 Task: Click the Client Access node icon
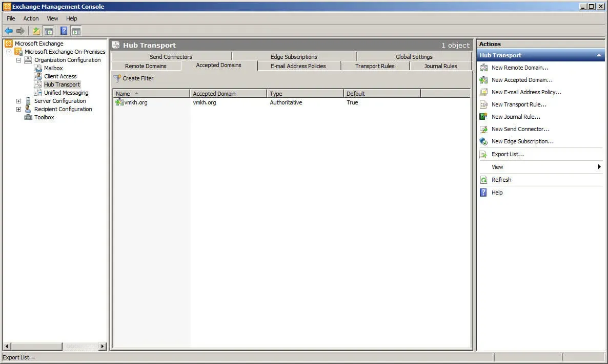[38, 76]
